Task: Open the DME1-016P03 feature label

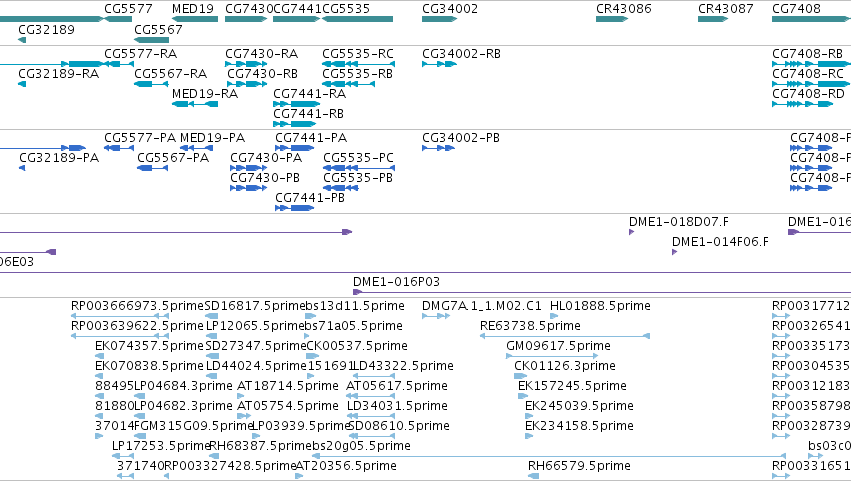Action: (x=396, y=282)
